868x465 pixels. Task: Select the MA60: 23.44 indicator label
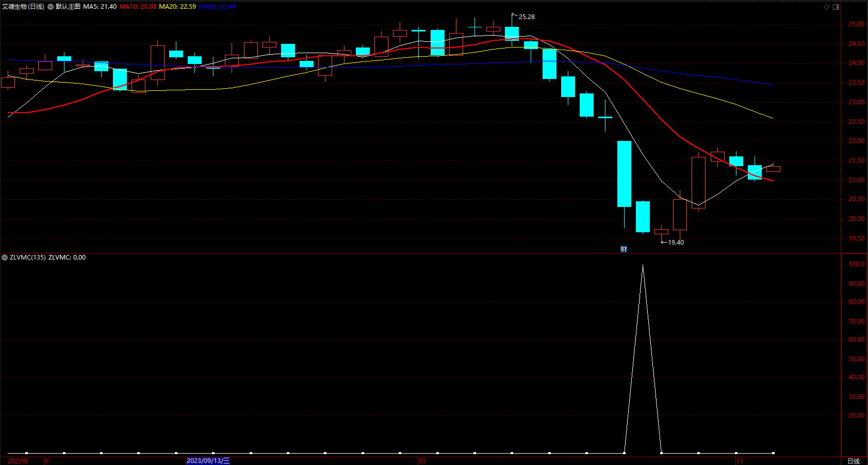[x=217, y=7]
